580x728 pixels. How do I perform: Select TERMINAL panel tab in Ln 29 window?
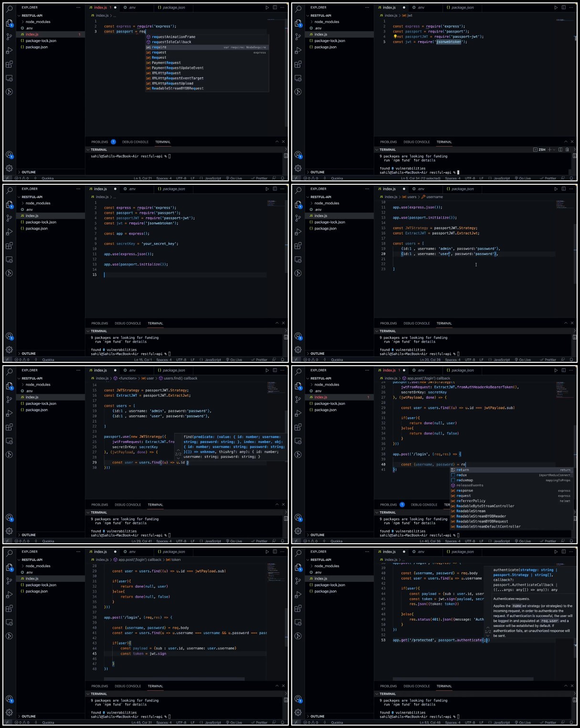155,505
